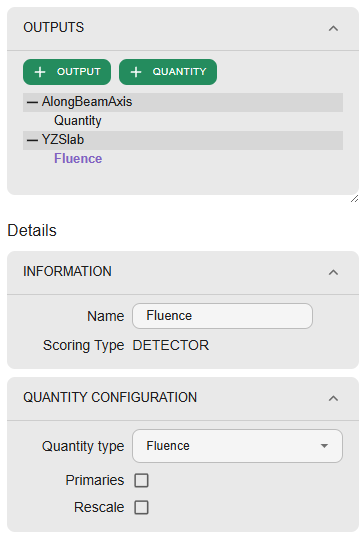Collapse the OUTPUTS panel chevron
Viewport: 363px width, 536px height.
click(333, 28)
